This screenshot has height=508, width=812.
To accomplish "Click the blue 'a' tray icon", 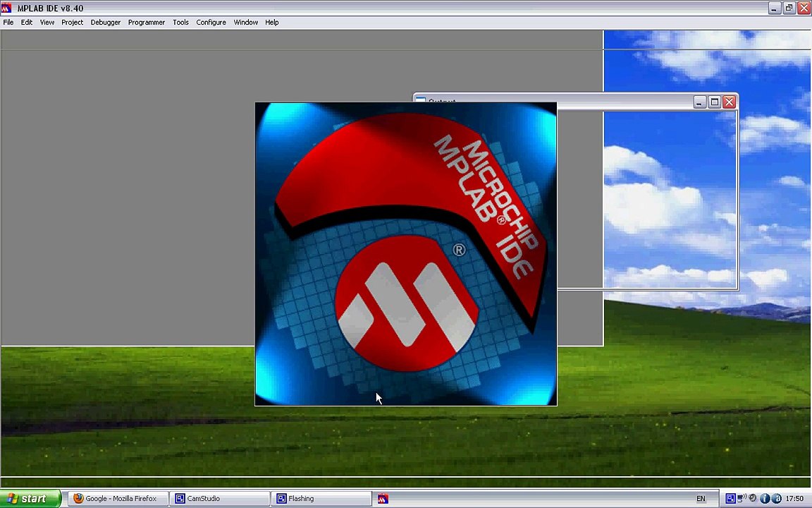I will point(776,499).
